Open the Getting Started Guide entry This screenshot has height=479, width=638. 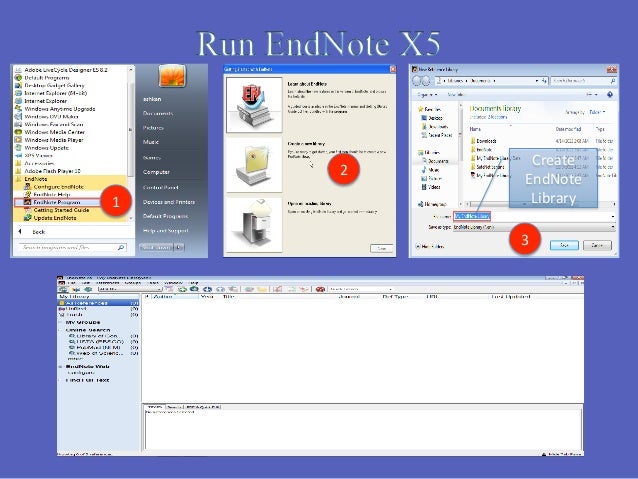pyautogui.click(x=61, y=210)
